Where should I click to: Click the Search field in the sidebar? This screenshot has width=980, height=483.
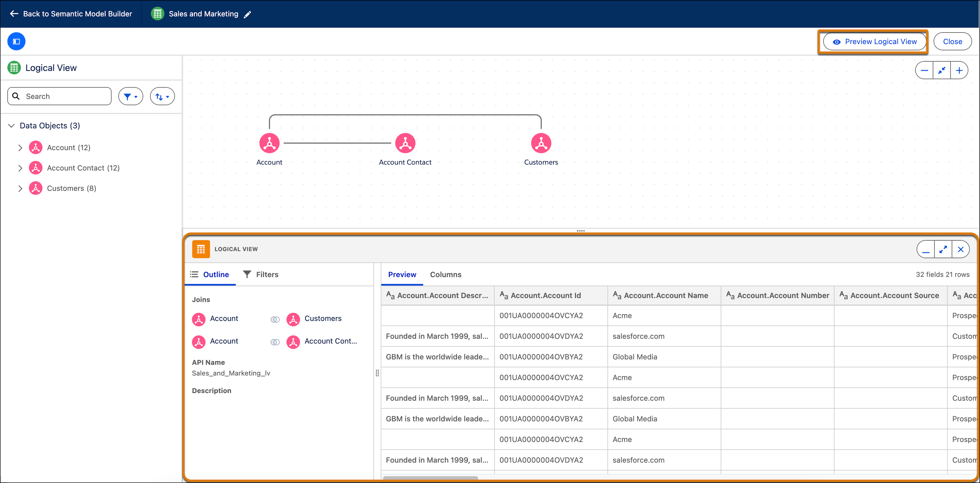(x=59, y=96)
